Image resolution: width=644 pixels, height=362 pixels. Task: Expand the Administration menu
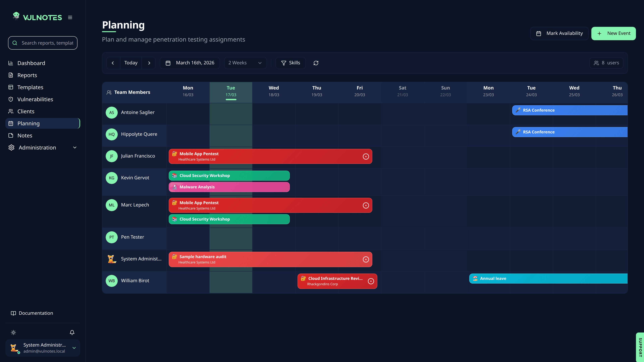pyautogui.click(x=43, y=148)
